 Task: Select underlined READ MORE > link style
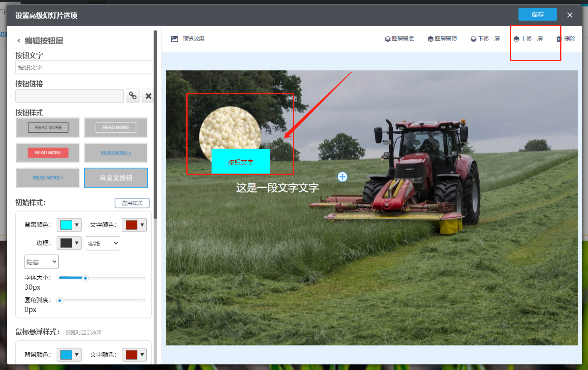click(x=116, y=153)
